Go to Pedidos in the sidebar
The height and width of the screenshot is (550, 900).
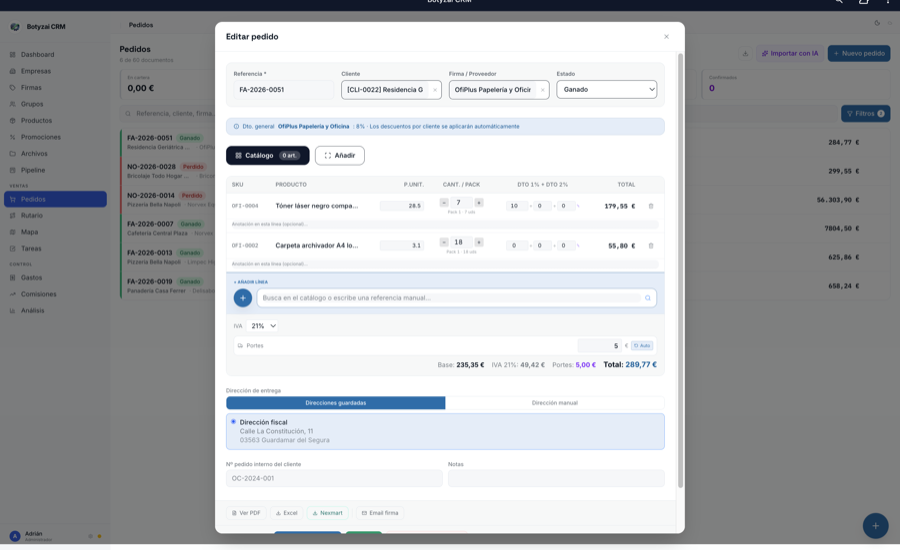[55, 199]
